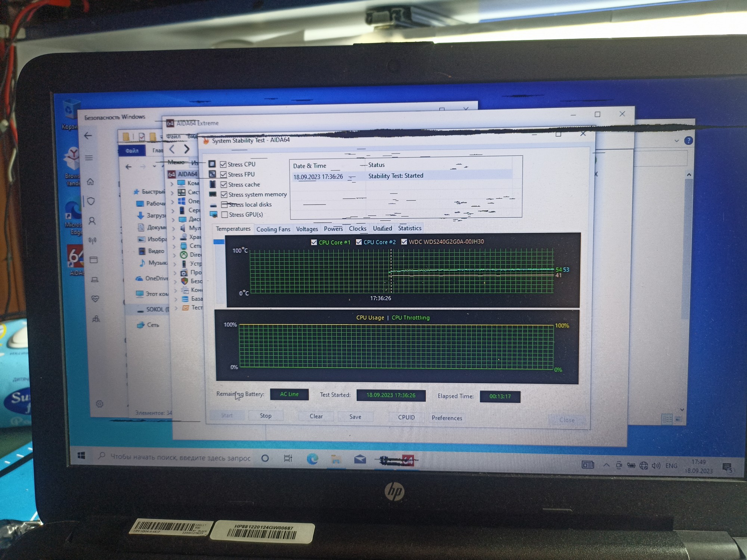Expand the Сеть tree node in AIDA64
The height and width of the screenshot is (560, 747).
pos(174,246)
